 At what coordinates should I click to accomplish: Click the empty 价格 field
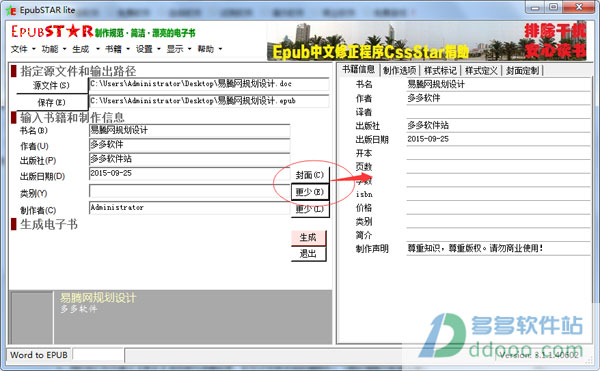tap(498, 208)
